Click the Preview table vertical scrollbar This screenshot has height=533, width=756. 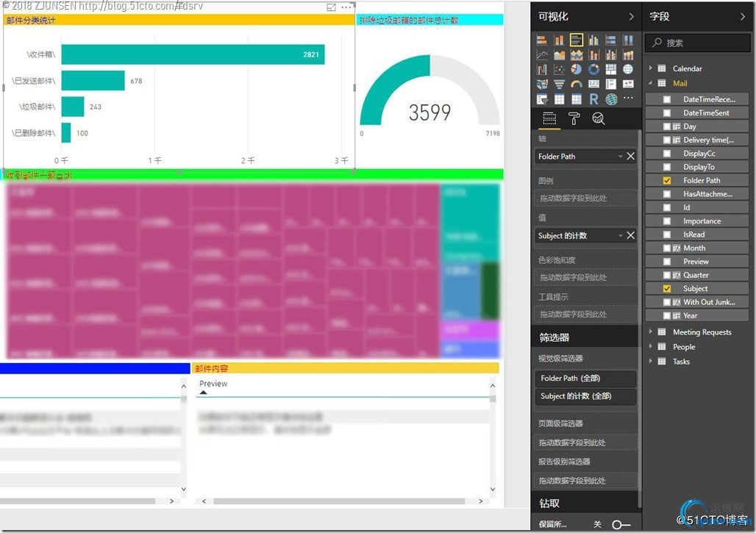[492, 398]
